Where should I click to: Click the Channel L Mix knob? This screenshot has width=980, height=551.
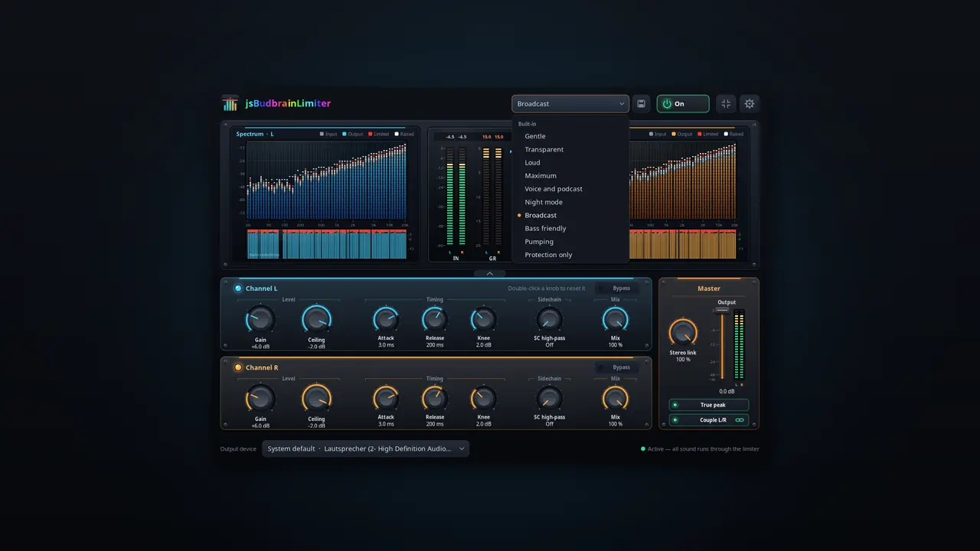616,319
